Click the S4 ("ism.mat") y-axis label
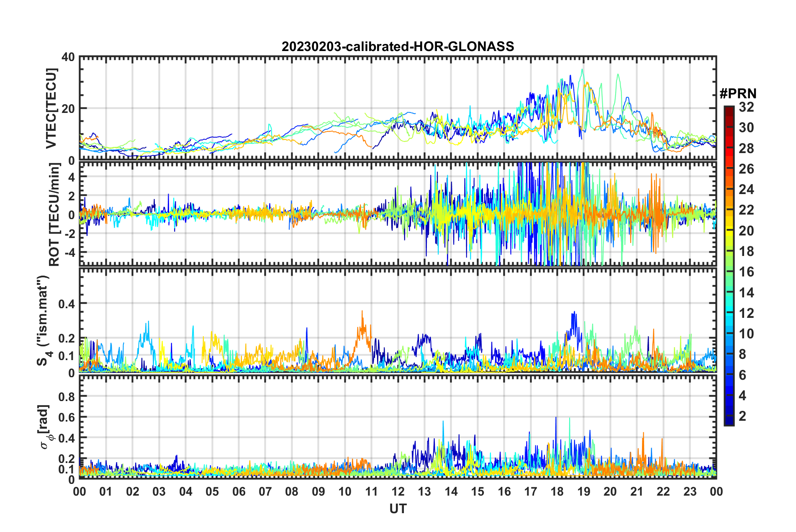The width and height of the screenshot is (796, 532). [x=44, y=320]
